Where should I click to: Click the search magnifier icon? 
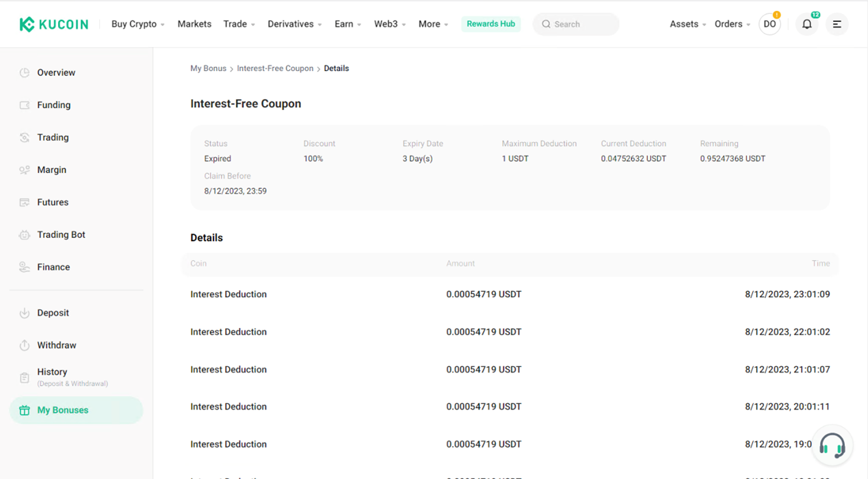(546, 25)
